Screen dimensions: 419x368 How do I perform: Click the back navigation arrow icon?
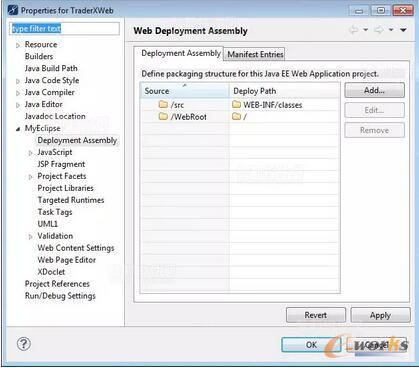[x=354, y=30]
